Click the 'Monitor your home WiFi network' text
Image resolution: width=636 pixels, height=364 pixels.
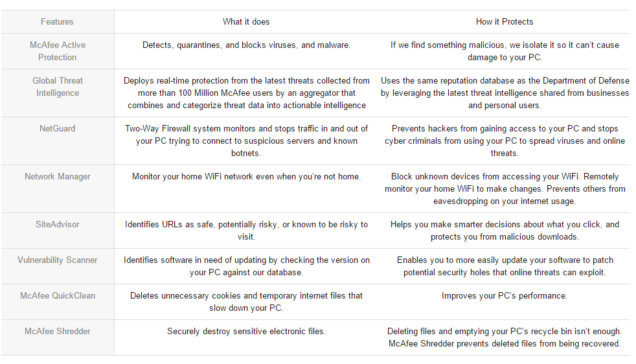[x=246, y=177]
